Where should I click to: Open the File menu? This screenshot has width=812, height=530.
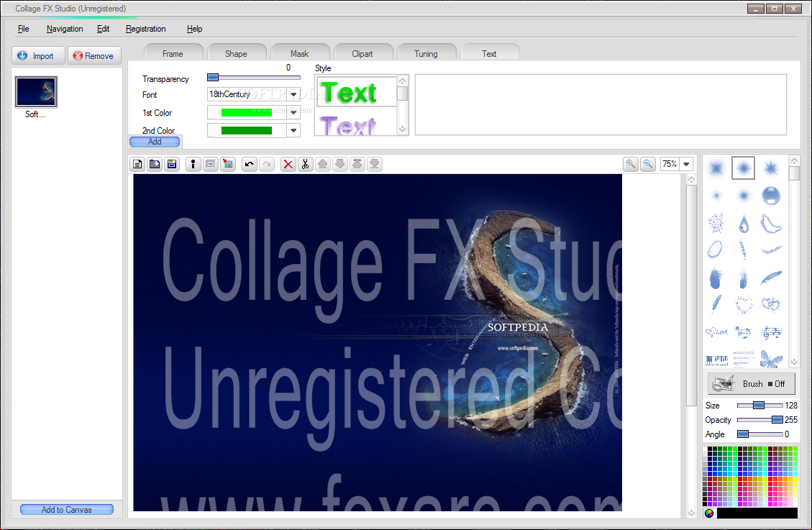pyautogui.click(x=23, y=29)
